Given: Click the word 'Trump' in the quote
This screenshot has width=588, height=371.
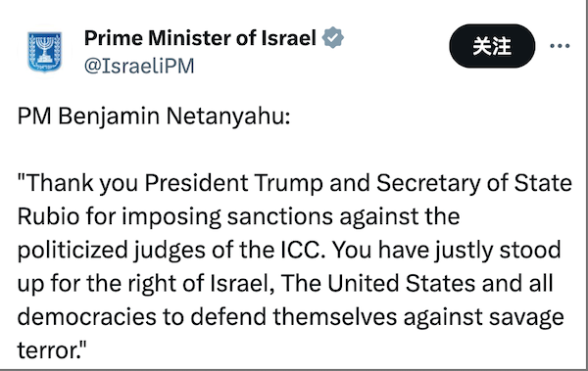Looking at the screenshot, I should tap(288, 184).
